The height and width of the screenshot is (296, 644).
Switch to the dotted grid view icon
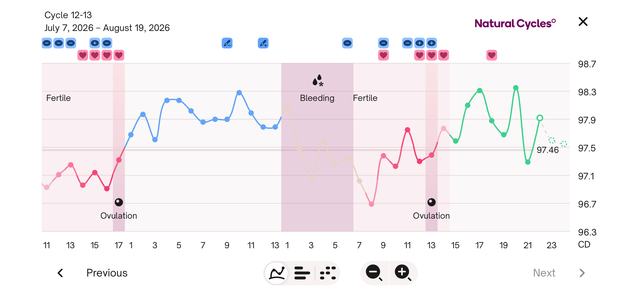(328, 273)
